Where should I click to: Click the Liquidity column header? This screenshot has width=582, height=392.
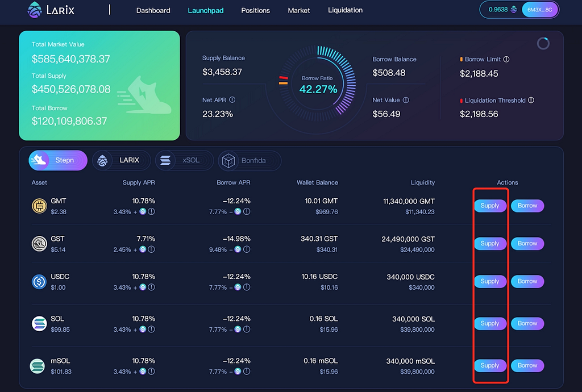tap(423, 182)
